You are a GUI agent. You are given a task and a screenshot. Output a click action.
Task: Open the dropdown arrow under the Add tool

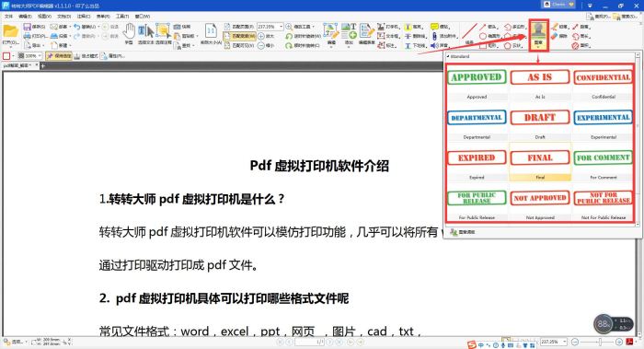click(349, 46)
